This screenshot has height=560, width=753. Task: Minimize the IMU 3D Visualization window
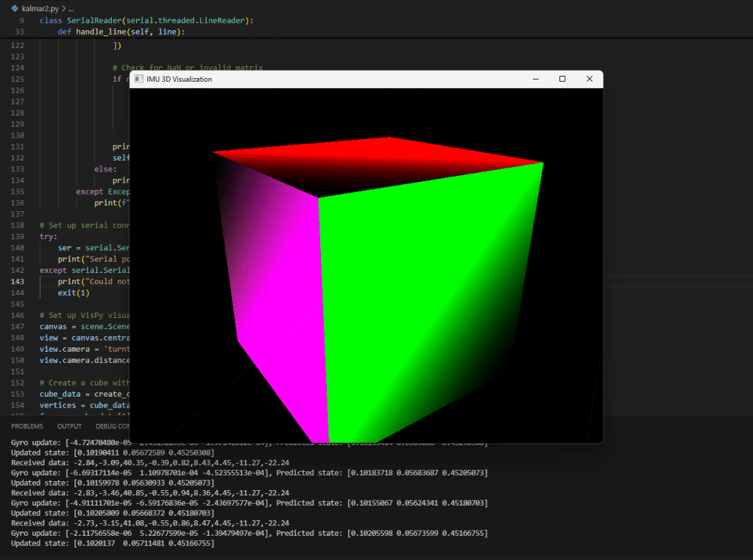pyautogui.click(x=535, y=79)
